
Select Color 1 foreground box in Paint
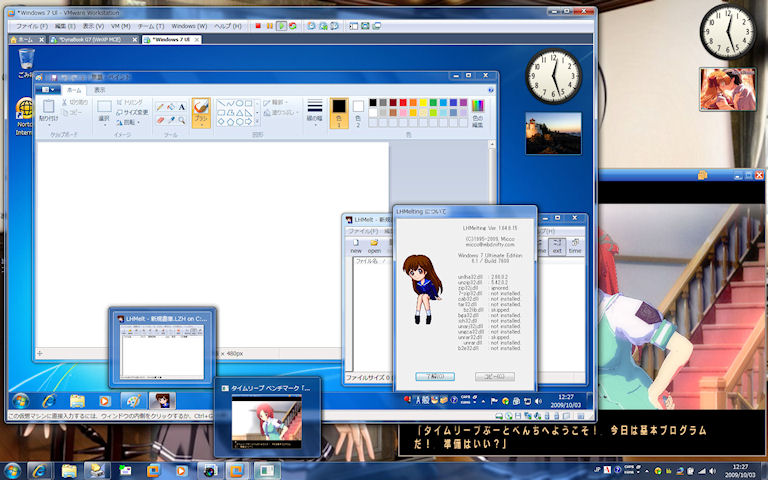339,113
